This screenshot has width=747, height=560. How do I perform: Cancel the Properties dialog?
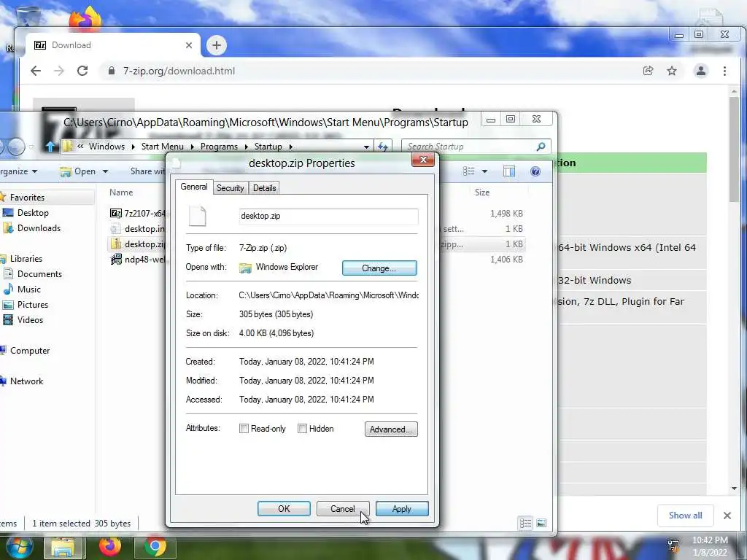(x=343, y=508)
